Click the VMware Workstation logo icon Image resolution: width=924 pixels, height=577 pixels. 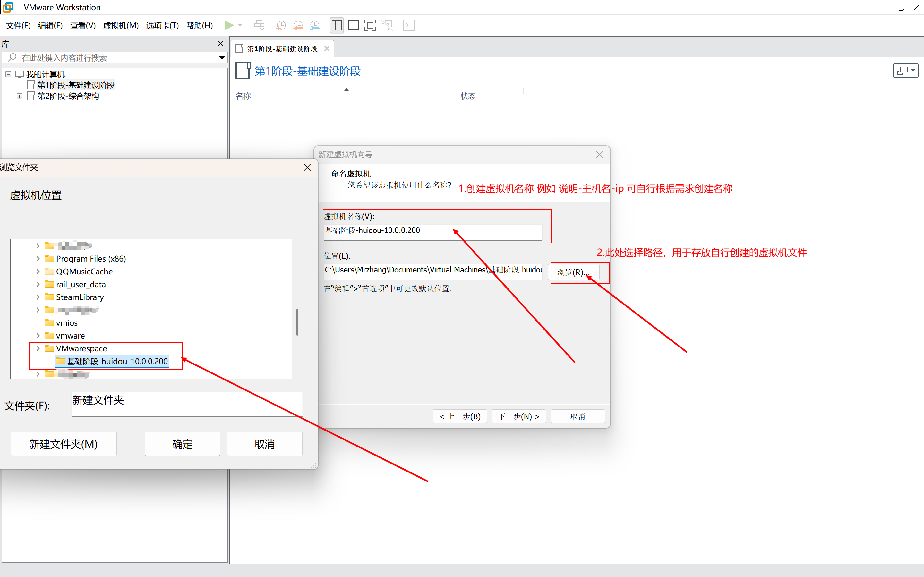8,7
